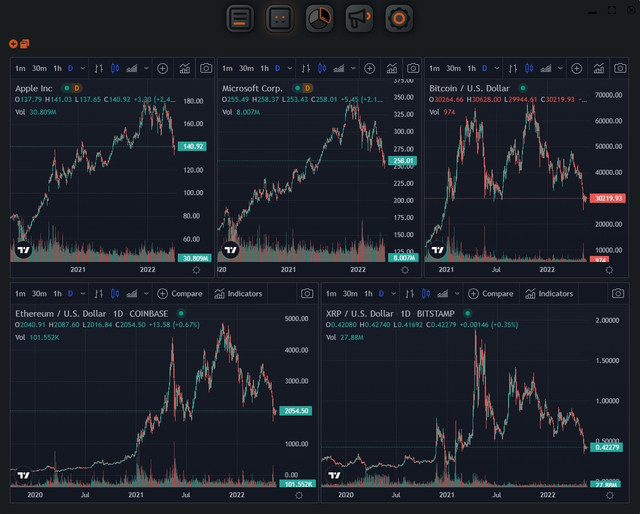The width and height of the screenshot is (640, 514).
Task: Click Compare button on XRP chart
Action: click(x=491, y=294)
